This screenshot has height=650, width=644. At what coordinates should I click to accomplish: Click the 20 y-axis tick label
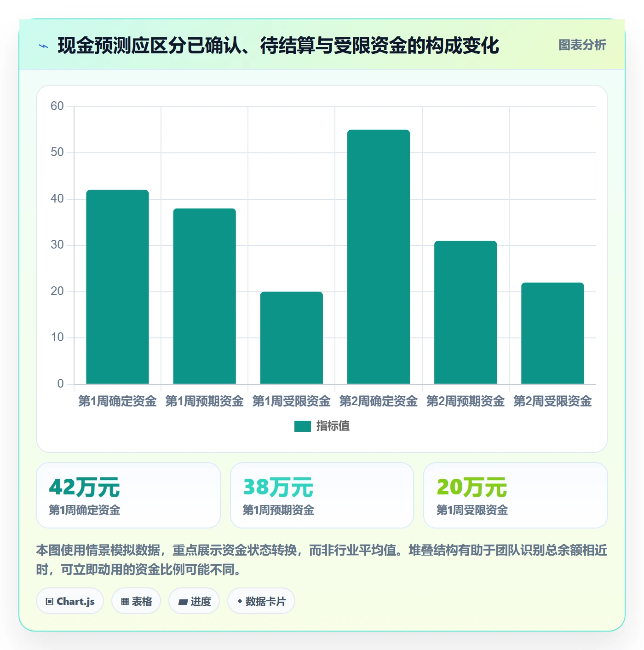[57, 291]
